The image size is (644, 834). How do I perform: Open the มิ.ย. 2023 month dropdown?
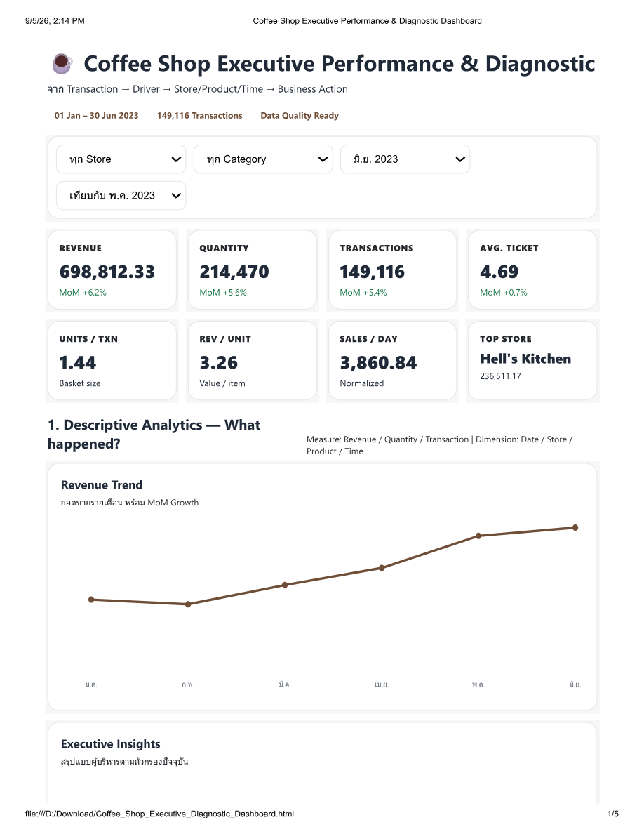405,159
